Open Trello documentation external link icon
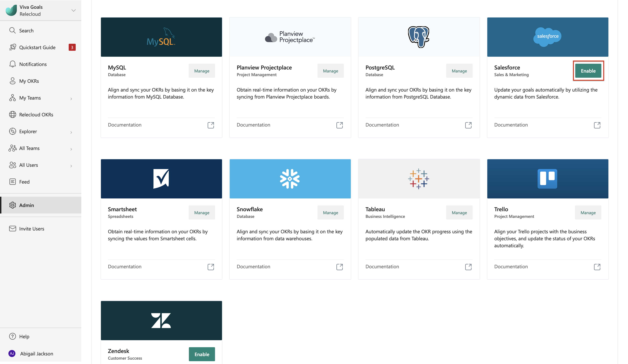Viewport: 628px width, 364px height. [x=597, y=267]
